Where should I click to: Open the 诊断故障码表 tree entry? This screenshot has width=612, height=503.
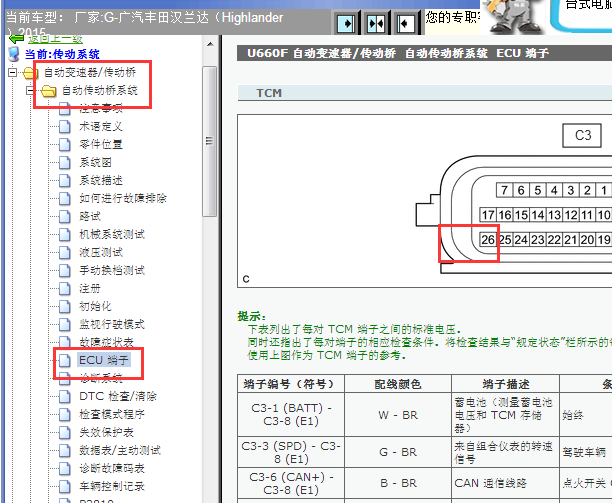[112, 468]
